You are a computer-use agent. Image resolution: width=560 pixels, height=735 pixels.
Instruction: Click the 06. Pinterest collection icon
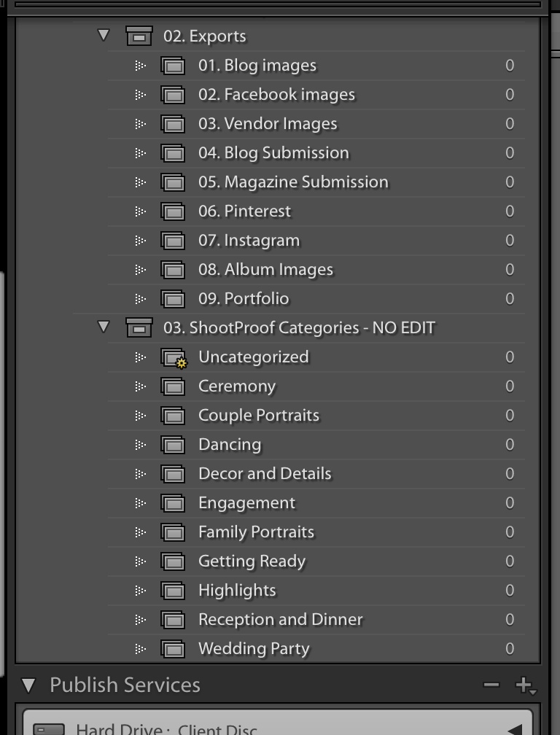(x=173, y=211)
